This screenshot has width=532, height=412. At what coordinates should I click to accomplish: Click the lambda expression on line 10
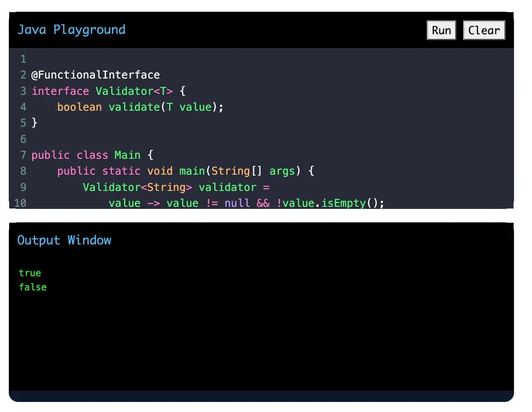246,203
